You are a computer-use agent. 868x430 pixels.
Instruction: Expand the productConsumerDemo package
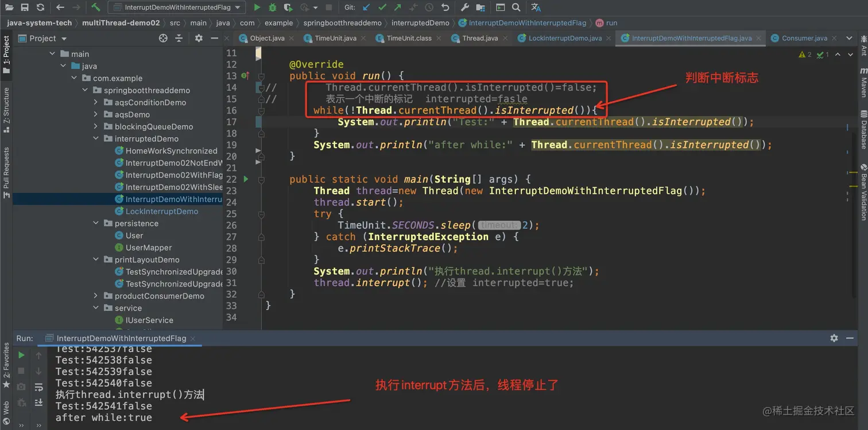96,296
